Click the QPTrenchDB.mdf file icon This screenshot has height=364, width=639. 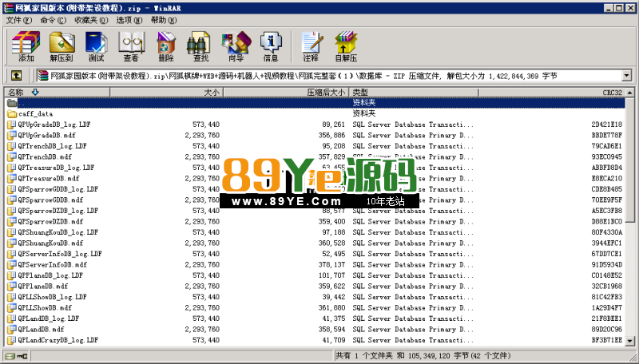click(12, 156)
